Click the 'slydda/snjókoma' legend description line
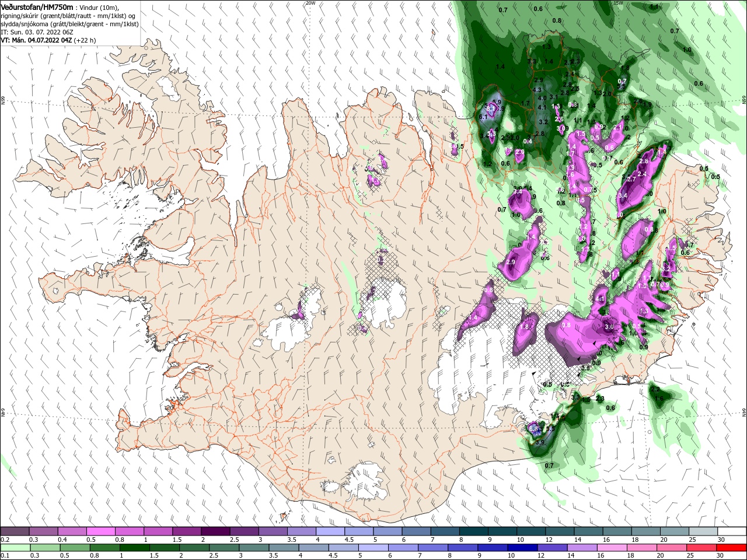The height and width of the screenshot is (560, 747). click(69, 23)
